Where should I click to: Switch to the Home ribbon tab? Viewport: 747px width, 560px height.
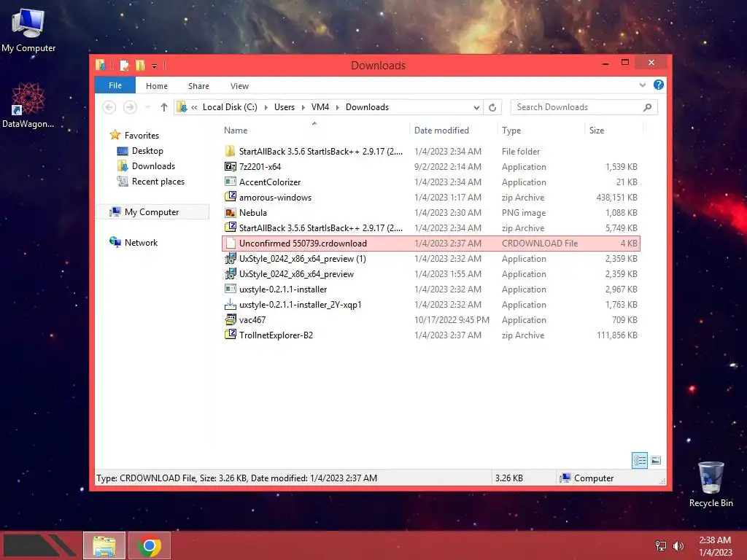[x=156, y=86]
